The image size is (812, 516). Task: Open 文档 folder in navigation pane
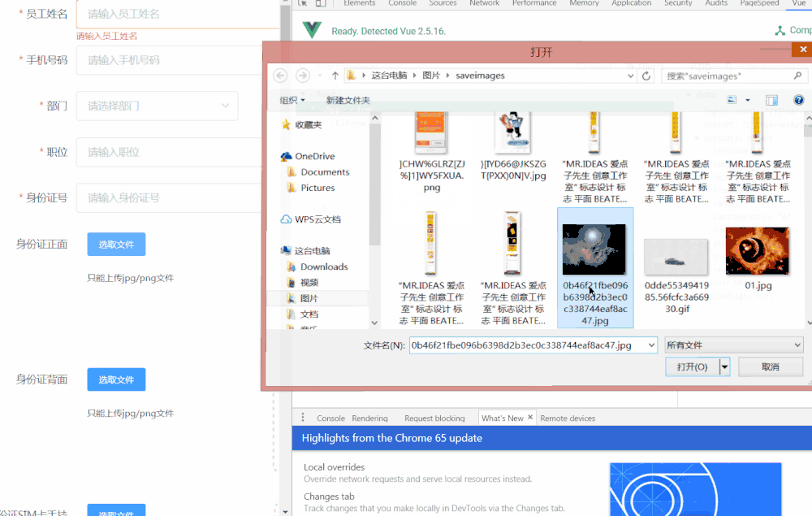pyautogui.click(x=303, y=314)
